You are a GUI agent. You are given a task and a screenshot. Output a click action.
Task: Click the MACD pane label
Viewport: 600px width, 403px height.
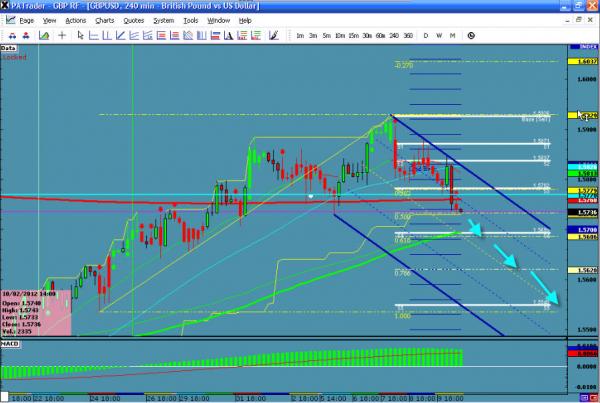point(10,344)
